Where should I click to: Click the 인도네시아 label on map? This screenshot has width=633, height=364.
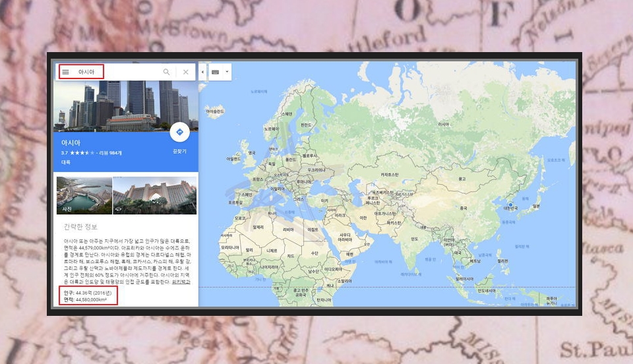487,291
